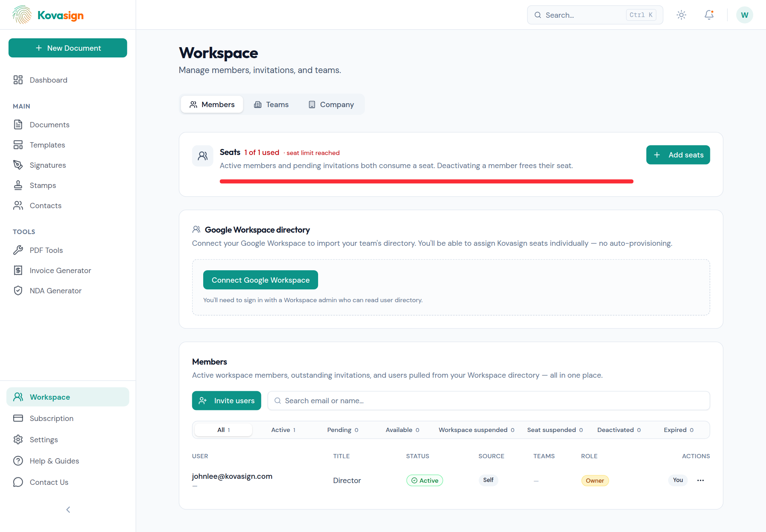Viewport: 766px width, 532px height.
Task: Open the Contact Us page
Action: click(68, 482)
